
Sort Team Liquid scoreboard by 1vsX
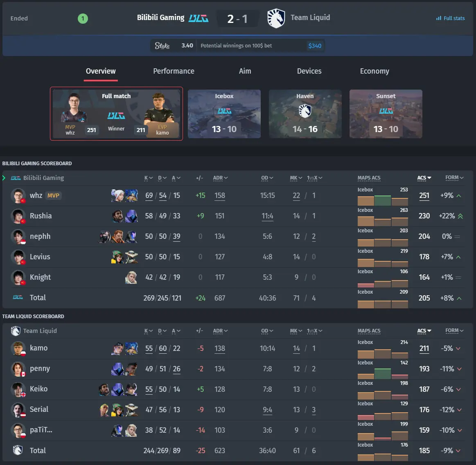point(314,330)
